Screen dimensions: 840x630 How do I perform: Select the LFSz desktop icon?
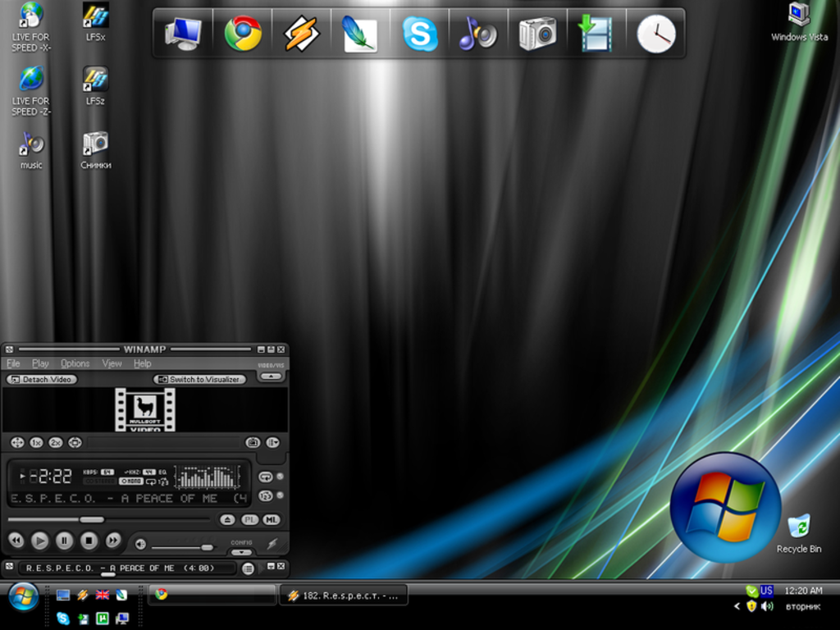coord(95,85)
